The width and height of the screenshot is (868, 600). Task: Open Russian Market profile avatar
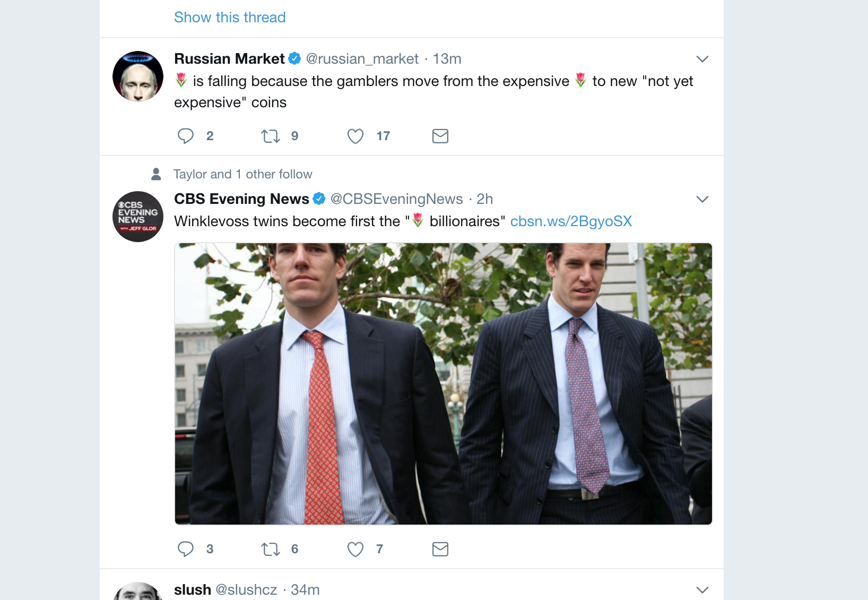[138, 76]
